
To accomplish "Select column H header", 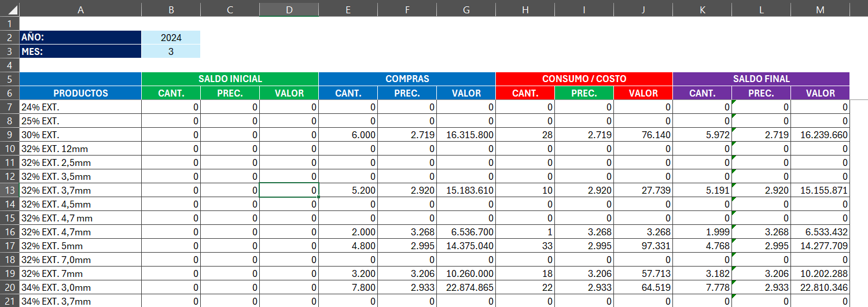I will 525,9.
